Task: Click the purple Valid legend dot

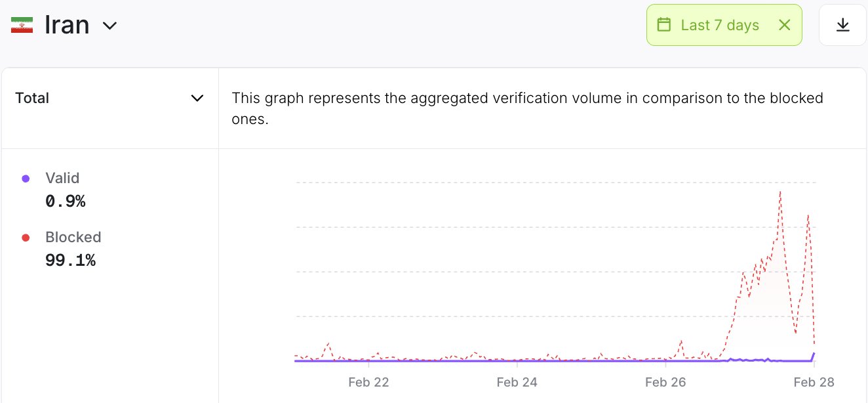Action: [26, 179]
